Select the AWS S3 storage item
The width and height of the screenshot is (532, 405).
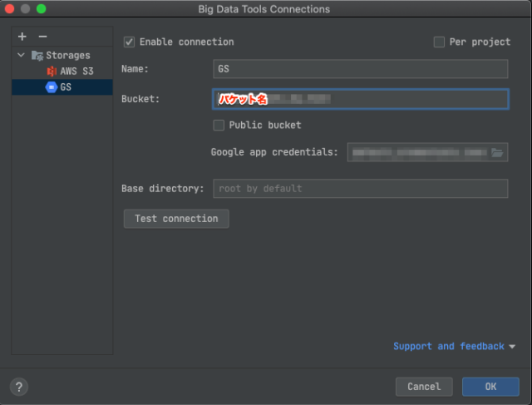pyautogui.click(x=62, y=71)
